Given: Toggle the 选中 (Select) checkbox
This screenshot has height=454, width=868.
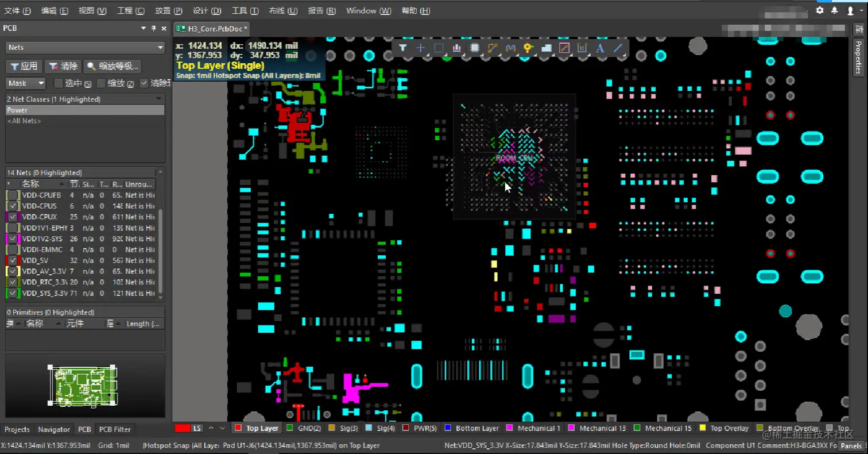Looking at the screenshot, I should coord(58,83).
